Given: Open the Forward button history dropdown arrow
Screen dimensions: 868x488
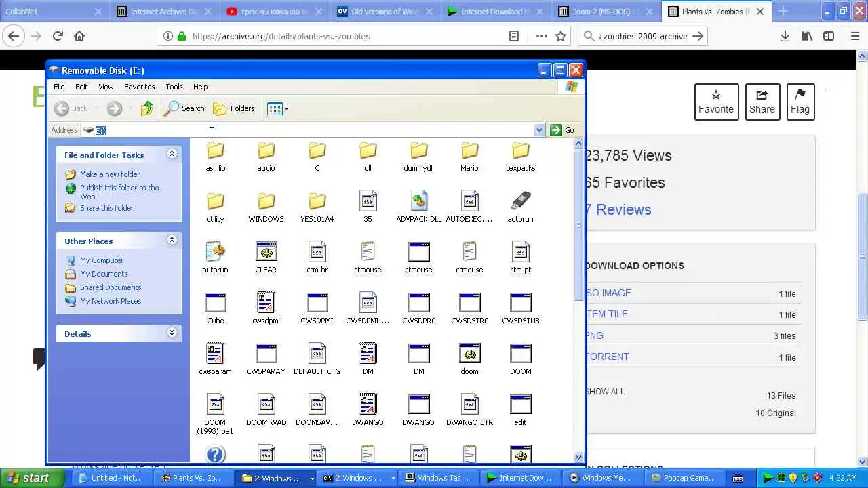Looking at the screenshot, I should click(x=131, y=108).
